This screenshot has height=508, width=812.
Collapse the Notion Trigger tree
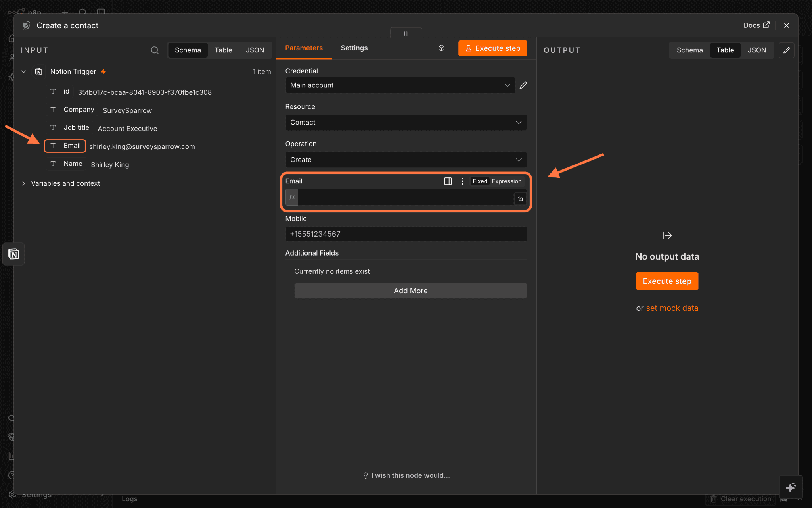[24, 72]
